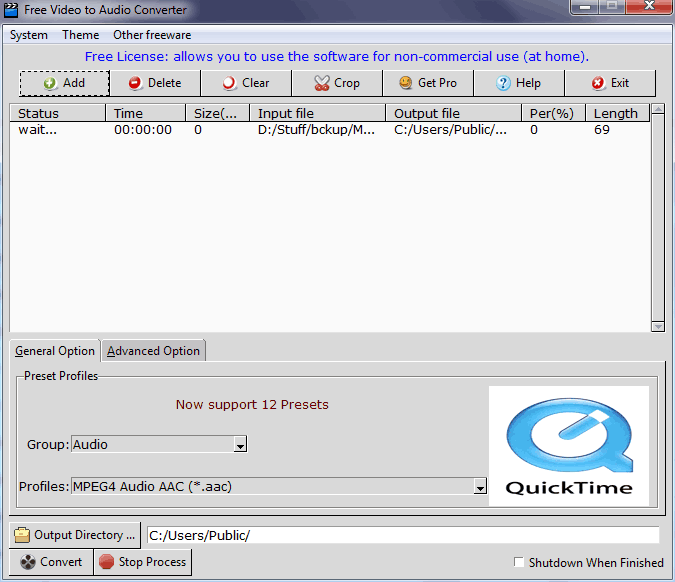Open the System menu
The image size is (675, 582).
point(28,35)
